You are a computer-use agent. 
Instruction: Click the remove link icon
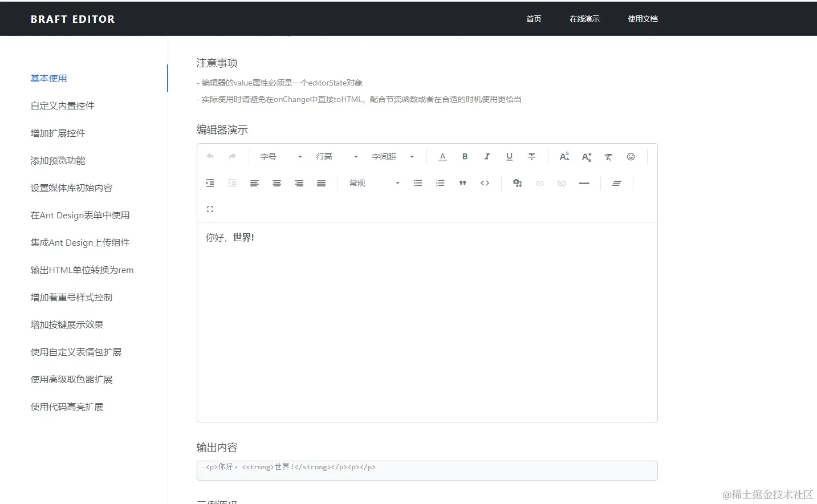point(562,183)
